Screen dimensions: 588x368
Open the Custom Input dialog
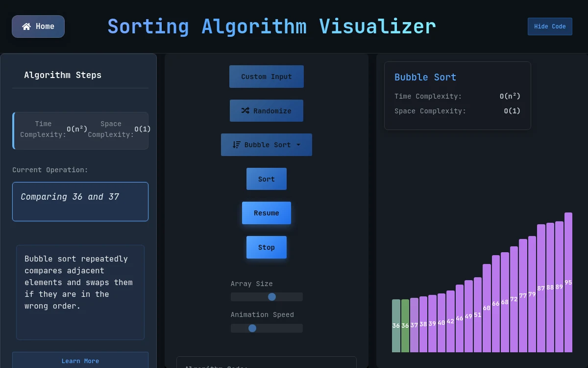(267, 77)
